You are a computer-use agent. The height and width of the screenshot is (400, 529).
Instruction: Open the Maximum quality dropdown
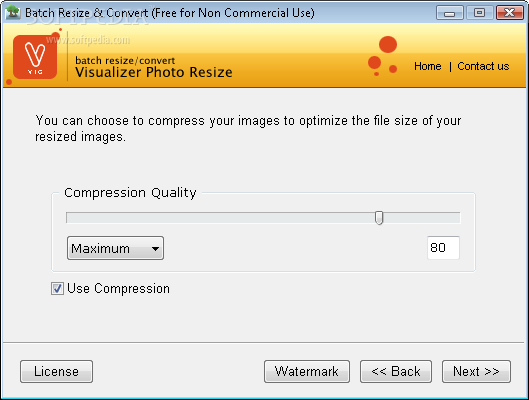click(115, 248)
